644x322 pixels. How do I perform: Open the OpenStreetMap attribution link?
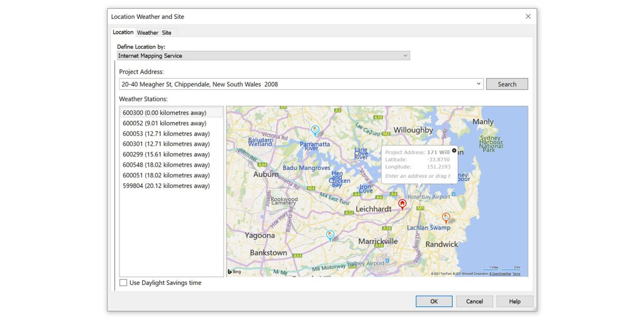(500, 274)
